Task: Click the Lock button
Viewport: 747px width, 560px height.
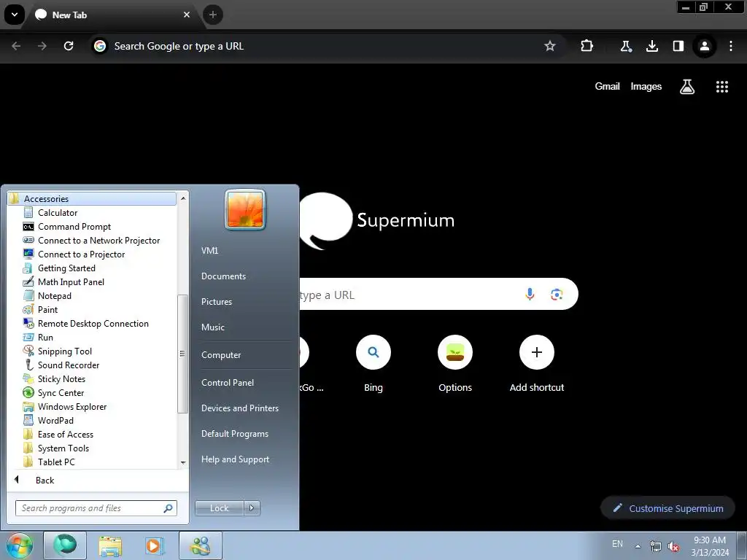Action: pos(219,508)
